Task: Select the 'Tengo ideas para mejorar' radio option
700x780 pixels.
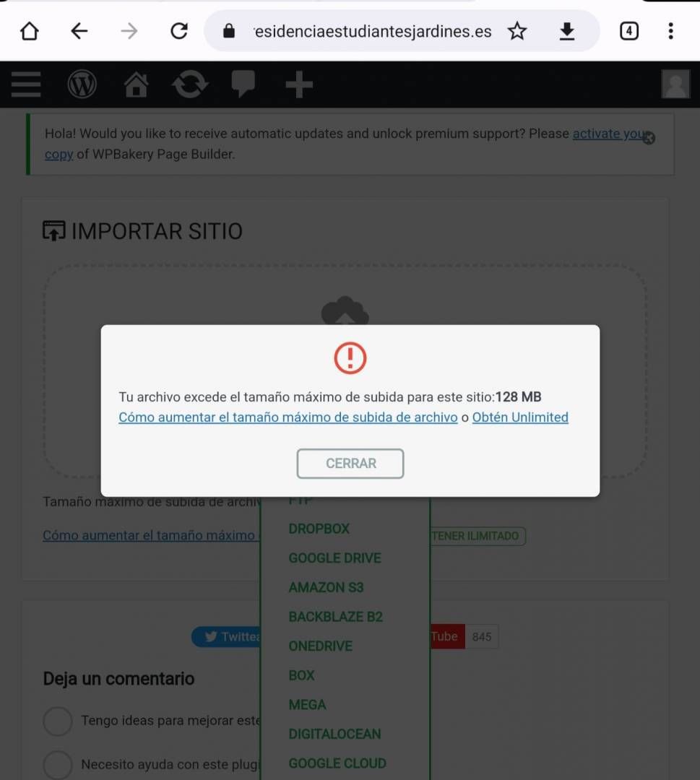Action: pos(58,721)
